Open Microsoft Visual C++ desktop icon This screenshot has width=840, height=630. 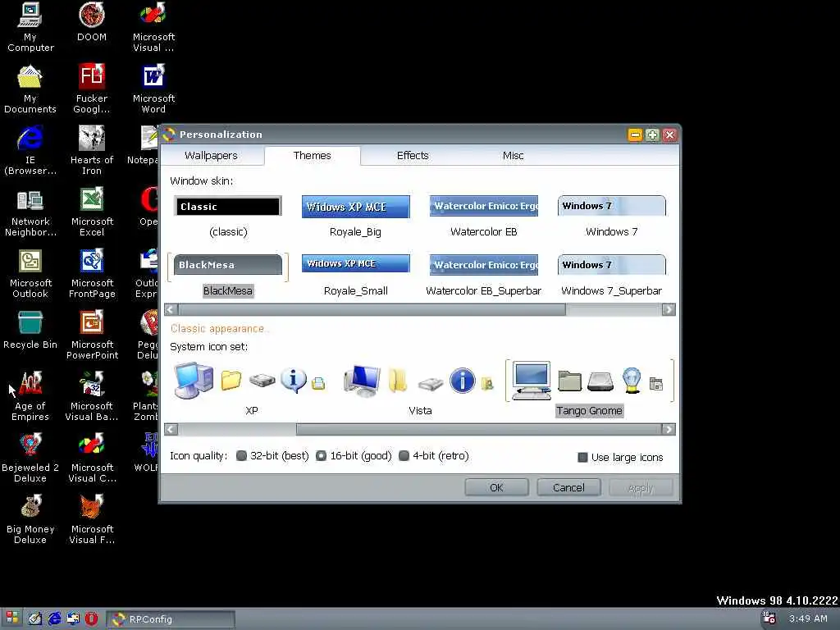pos(92,458)
